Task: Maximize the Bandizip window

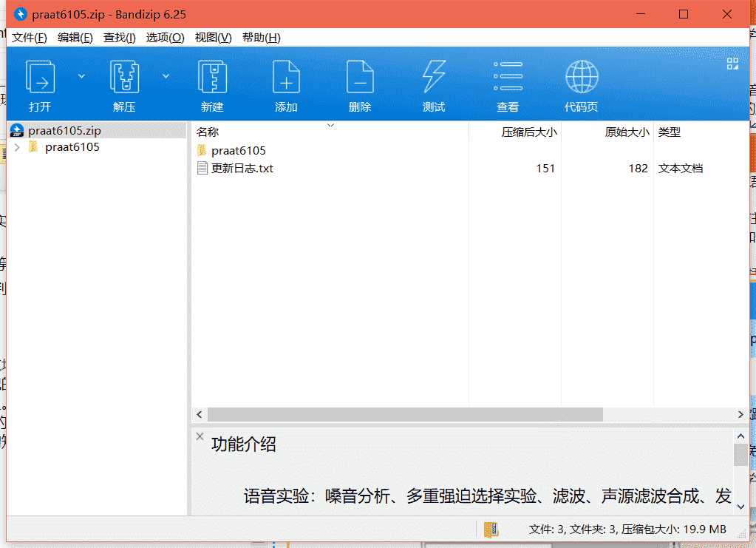Action: 683,14
